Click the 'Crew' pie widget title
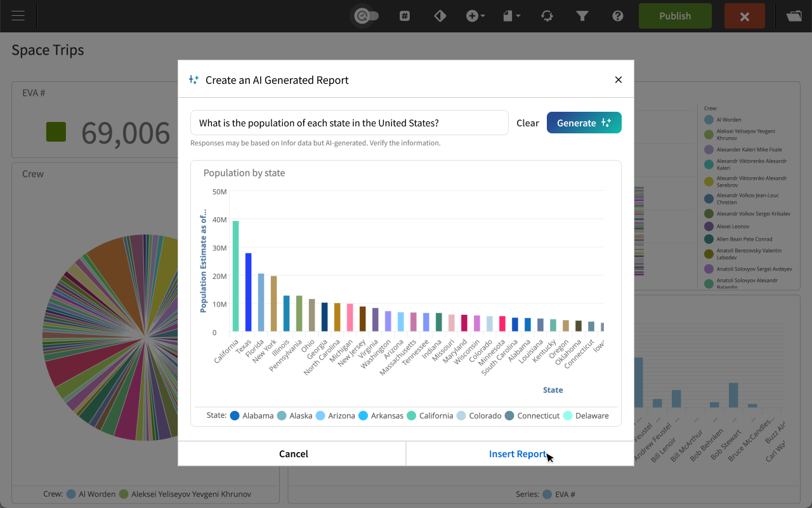Screen dimensions: 812x508 [x=33, y=174]
